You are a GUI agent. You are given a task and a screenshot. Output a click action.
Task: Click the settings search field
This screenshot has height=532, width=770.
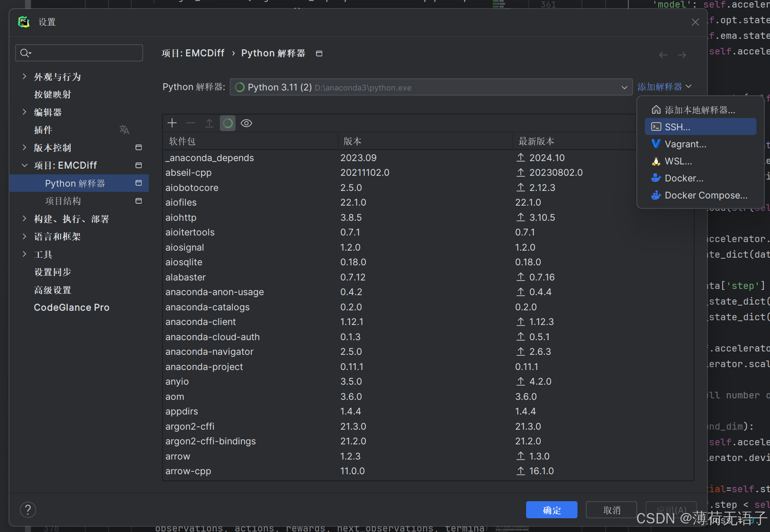[79, 53]
